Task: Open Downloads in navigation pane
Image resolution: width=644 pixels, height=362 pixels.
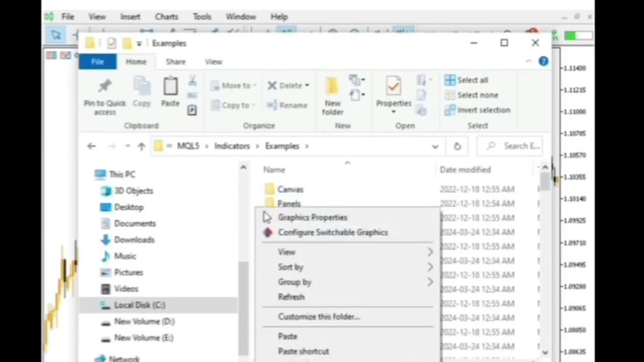Action: tap(127, 240)
